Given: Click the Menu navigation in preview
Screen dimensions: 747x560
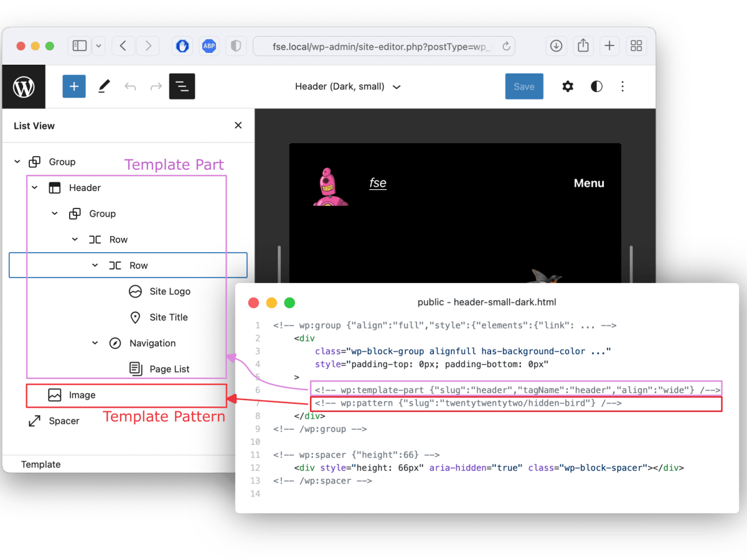Looking at the screenshot, I should [x=588, y=183].
